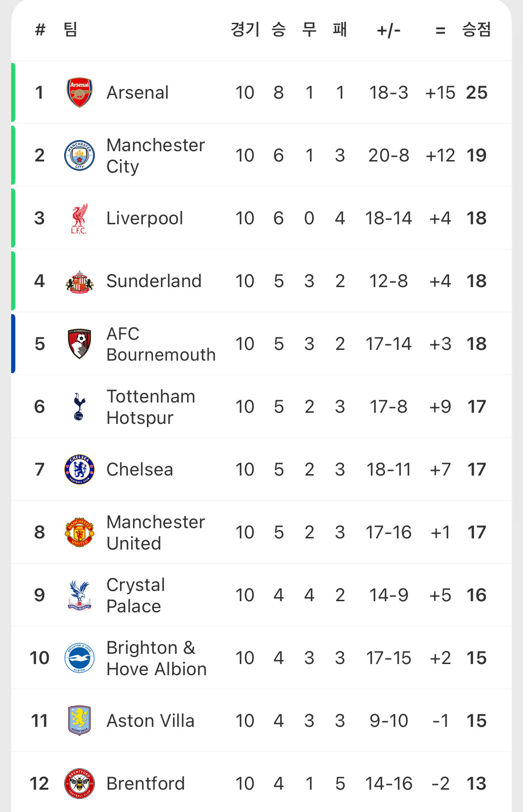Open the Manchester United crest
This screenshot has height=812, width=523.
coord(79,532)
